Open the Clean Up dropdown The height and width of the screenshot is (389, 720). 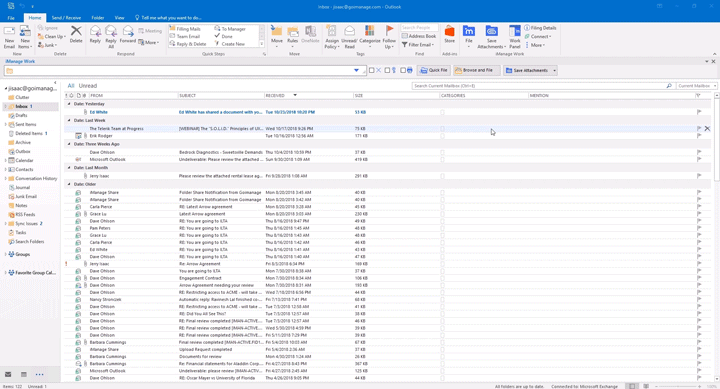click(52, 36)
